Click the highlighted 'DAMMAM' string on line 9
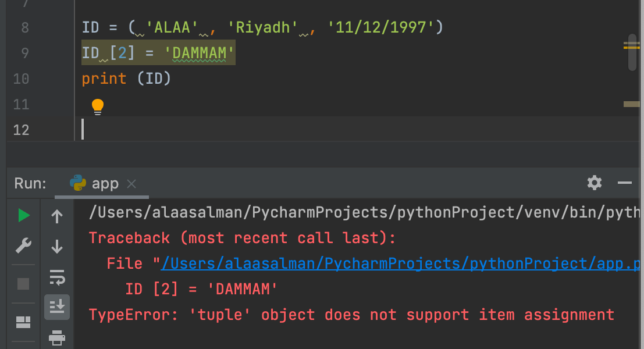This screenshot has height=349, width=644. (x=199, y=53)
